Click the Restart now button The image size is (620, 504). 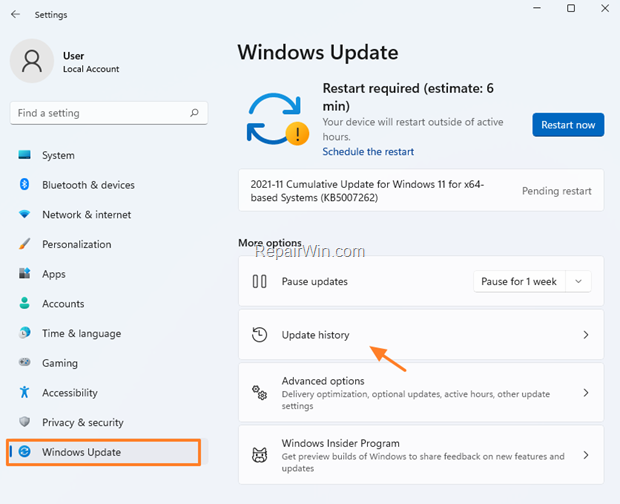568,125
